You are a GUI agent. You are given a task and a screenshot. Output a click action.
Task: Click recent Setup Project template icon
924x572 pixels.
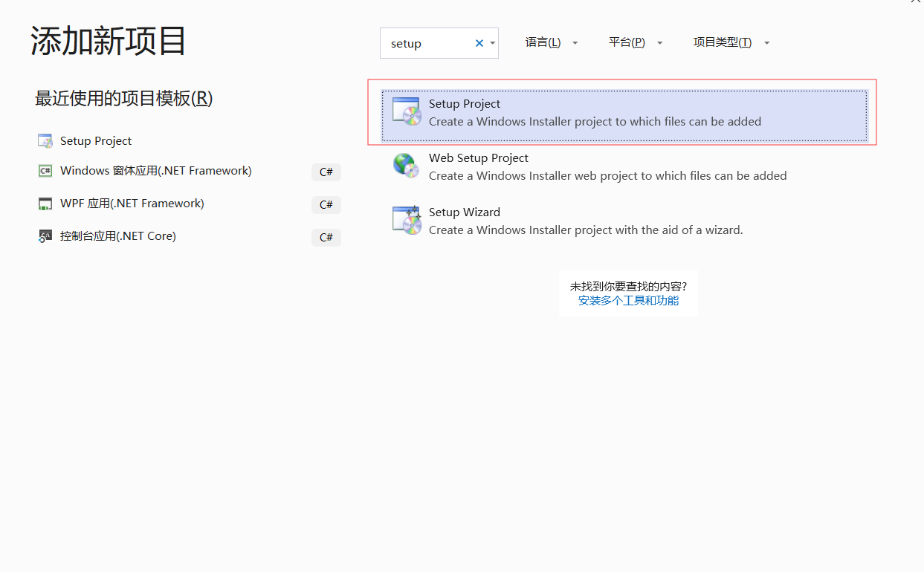[x=45, y=141]
